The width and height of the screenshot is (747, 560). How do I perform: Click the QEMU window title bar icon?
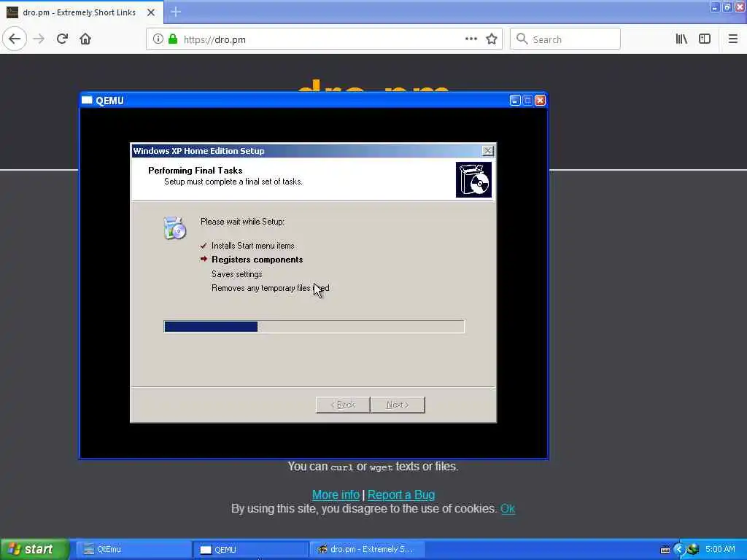(87, 100)
